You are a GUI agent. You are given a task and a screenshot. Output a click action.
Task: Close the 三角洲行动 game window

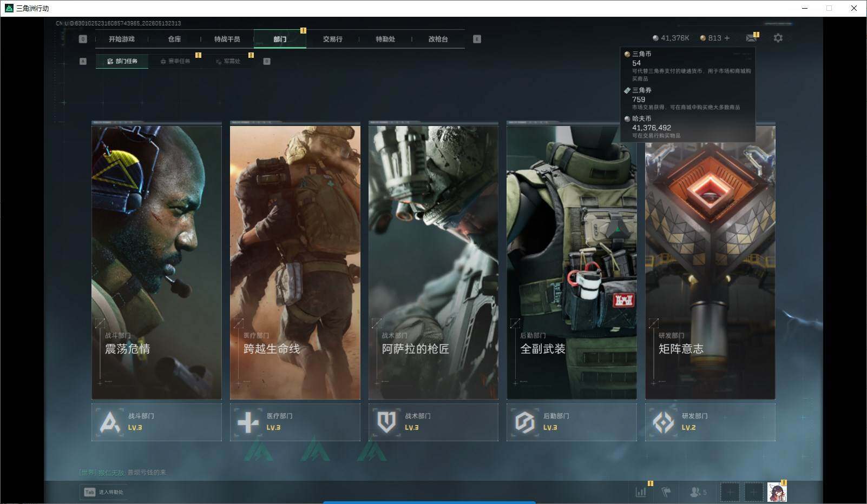point(854,8)
